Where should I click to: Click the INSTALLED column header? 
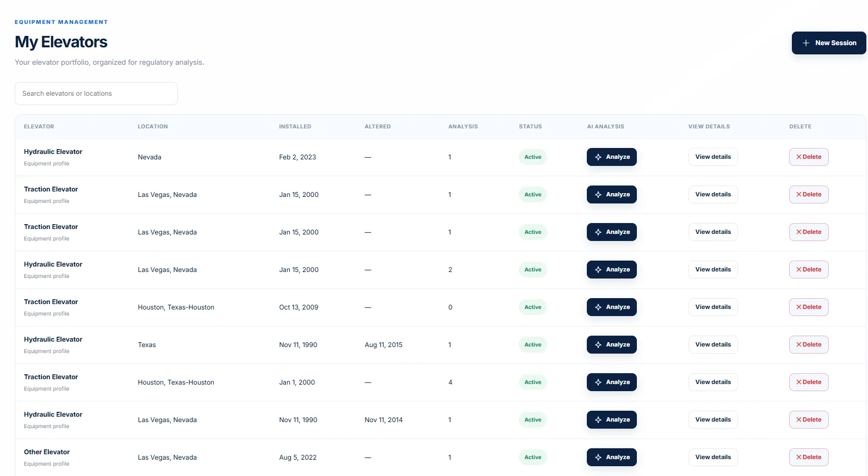(295, 127)
